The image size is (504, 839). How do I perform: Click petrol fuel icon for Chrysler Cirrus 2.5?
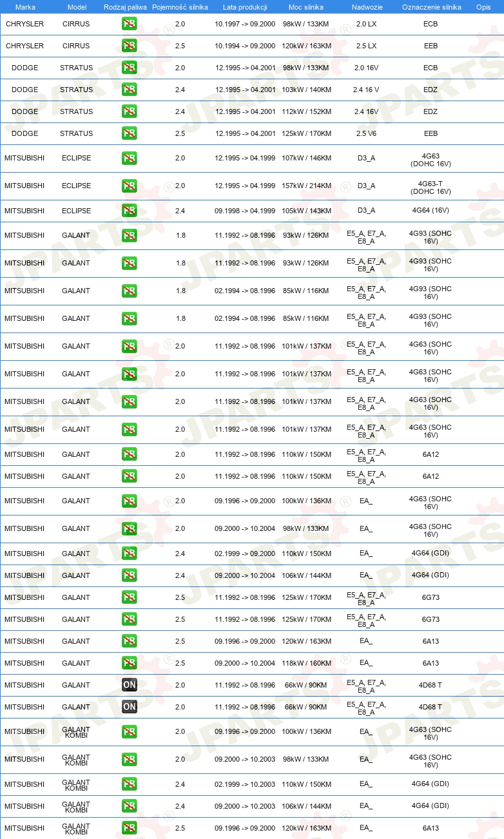pos(129,46)
